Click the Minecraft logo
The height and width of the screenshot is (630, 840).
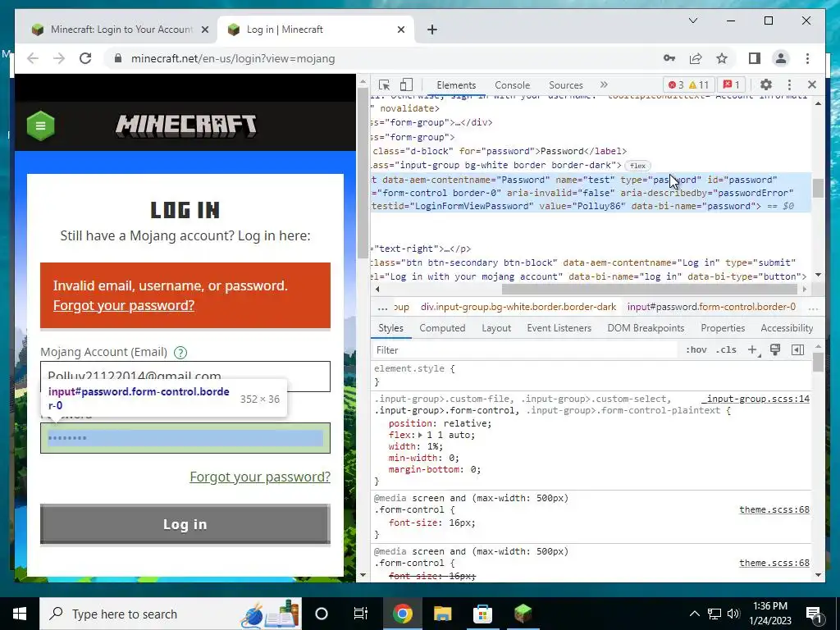(x=186, y=126)
